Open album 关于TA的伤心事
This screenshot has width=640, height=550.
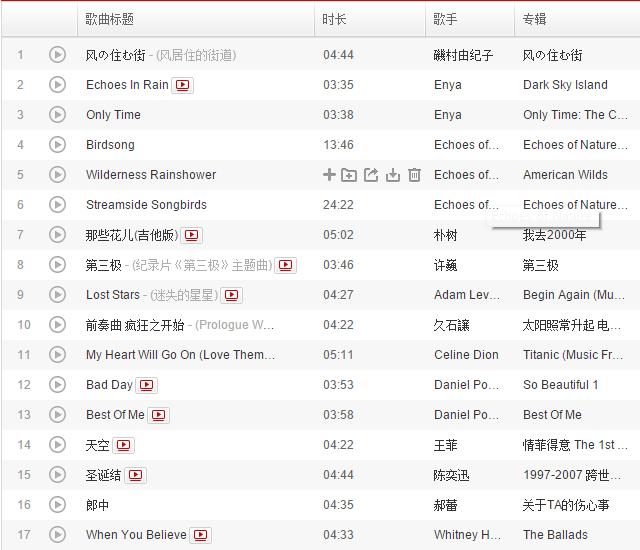pyautogui.click(x=566, y=505)
